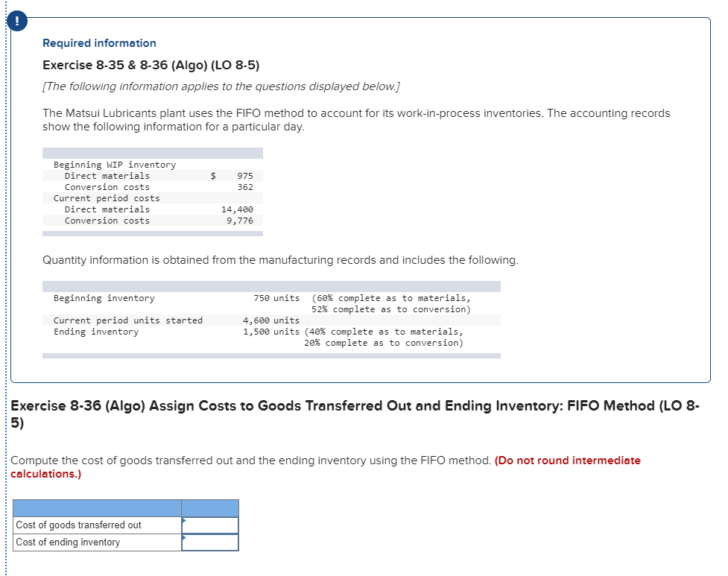
Task: Click the shaded header above the cost table
Action: tap(153, 153)
